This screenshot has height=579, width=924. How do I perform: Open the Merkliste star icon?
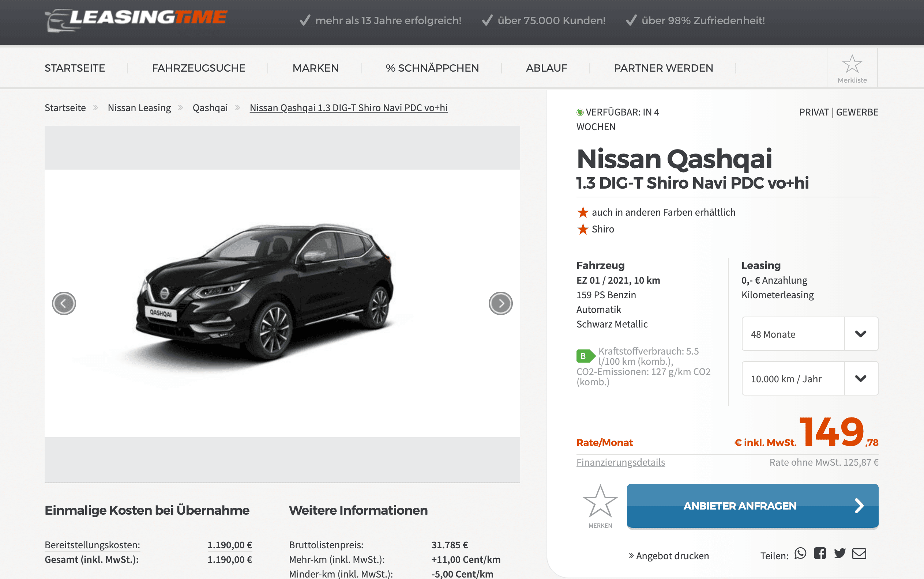point(852,64)
